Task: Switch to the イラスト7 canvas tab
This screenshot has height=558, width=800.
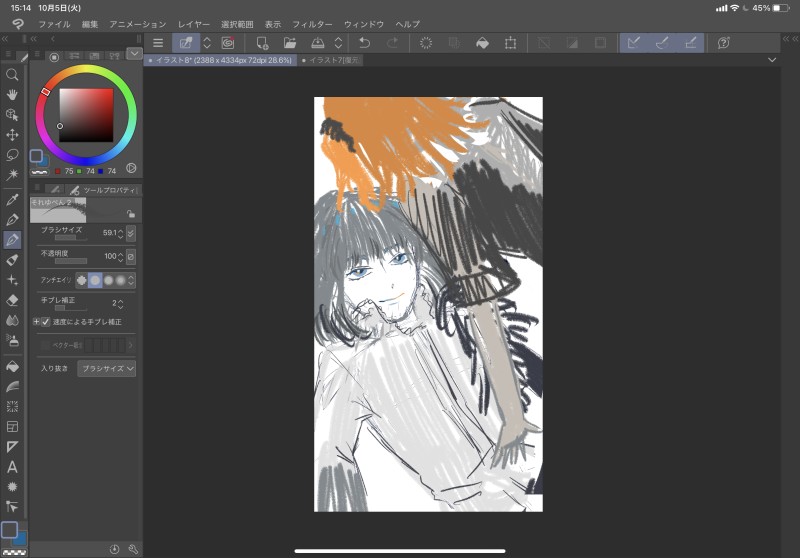Action: [331, 60]
